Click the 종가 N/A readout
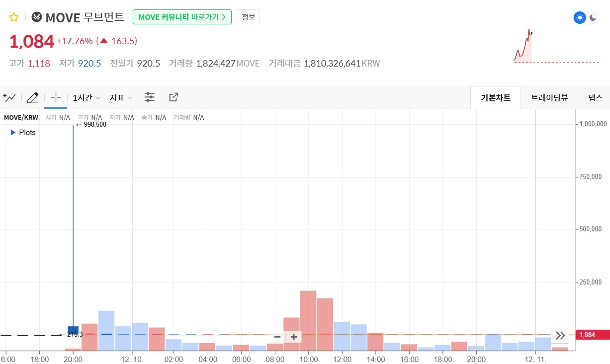The width and height of the screenshot is (610, 364). [x=154, y=118]
